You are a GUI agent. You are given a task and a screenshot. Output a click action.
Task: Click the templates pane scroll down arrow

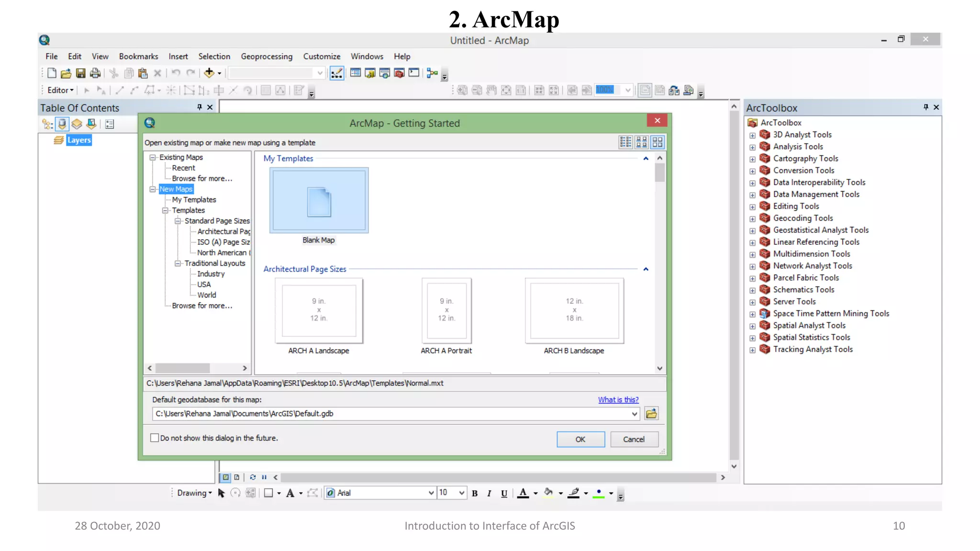[660, 368]
